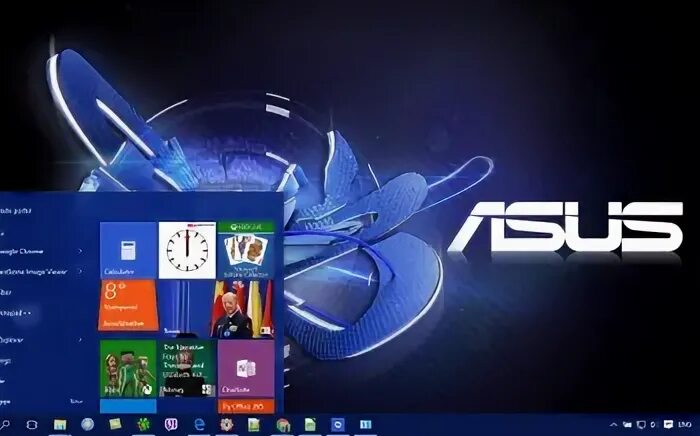Image resolution: width=700 pixels, height=436 pixels.
Task: Open the analog clock tile
Action: pyautogui.click(x=187, y=250)
